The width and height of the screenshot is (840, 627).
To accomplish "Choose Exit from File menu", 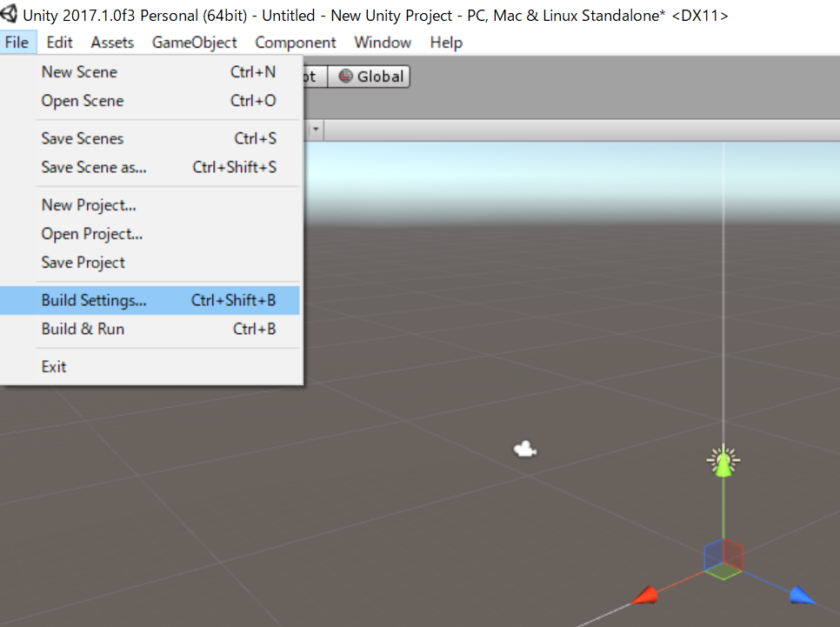I will (x=151, y=367).
